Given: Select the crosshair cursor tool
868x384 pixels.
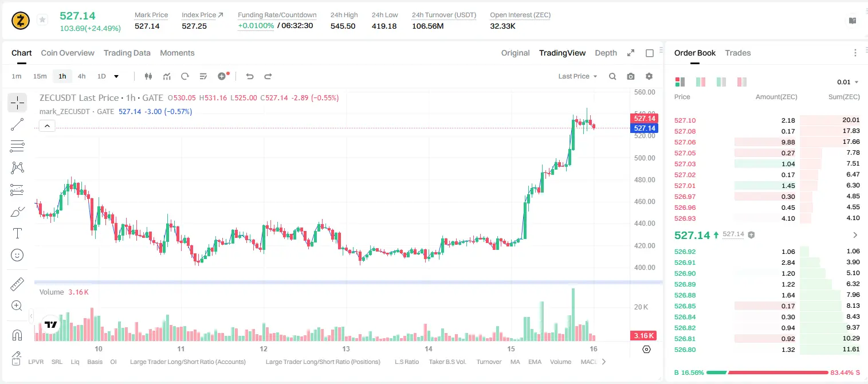Looking at the screenshot, I should [x=17, y=103].
